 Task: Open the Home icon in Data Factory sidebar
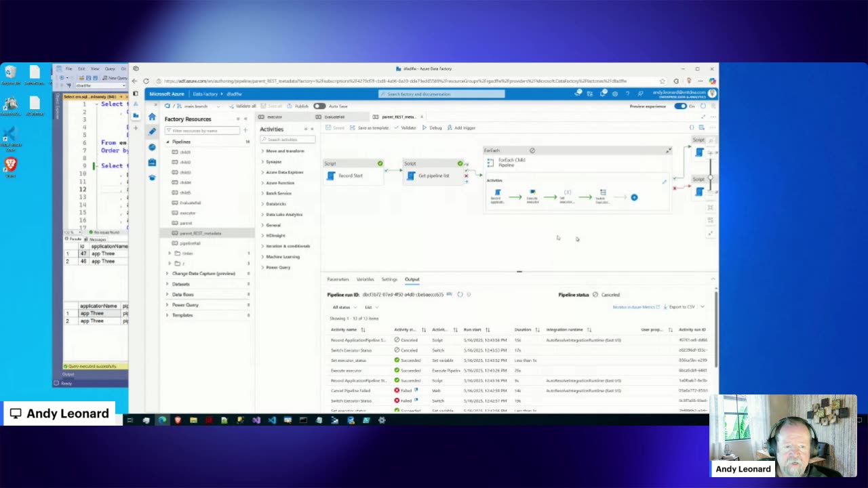152,117
